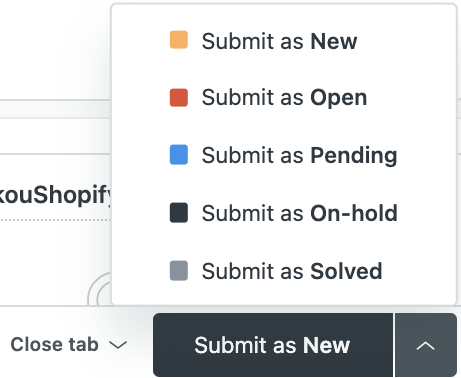This screenshot has height=378, width=461.
Task: Click the empty row above kouShopify
Action: tap(55, 136)
